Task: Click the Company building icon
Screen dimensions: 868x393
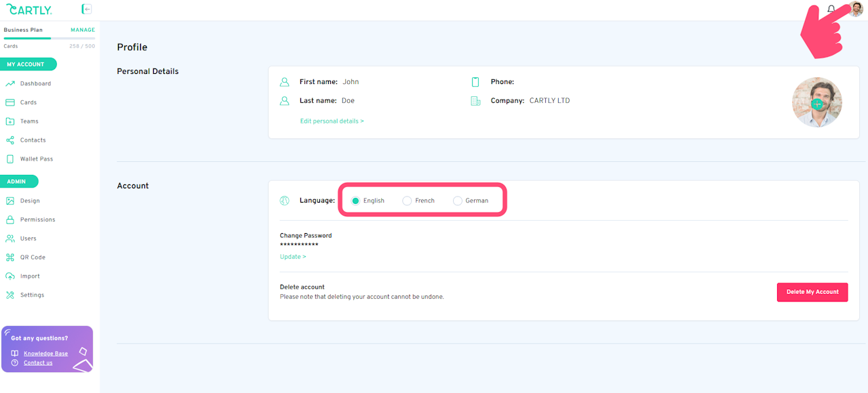Action: click(x=475, y=101)
